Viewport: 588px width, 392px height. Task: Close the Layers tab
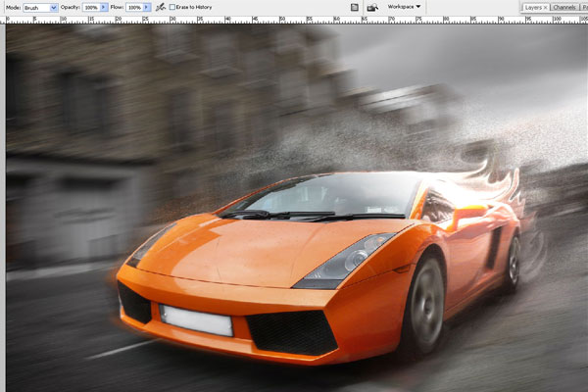pos(545,8)
